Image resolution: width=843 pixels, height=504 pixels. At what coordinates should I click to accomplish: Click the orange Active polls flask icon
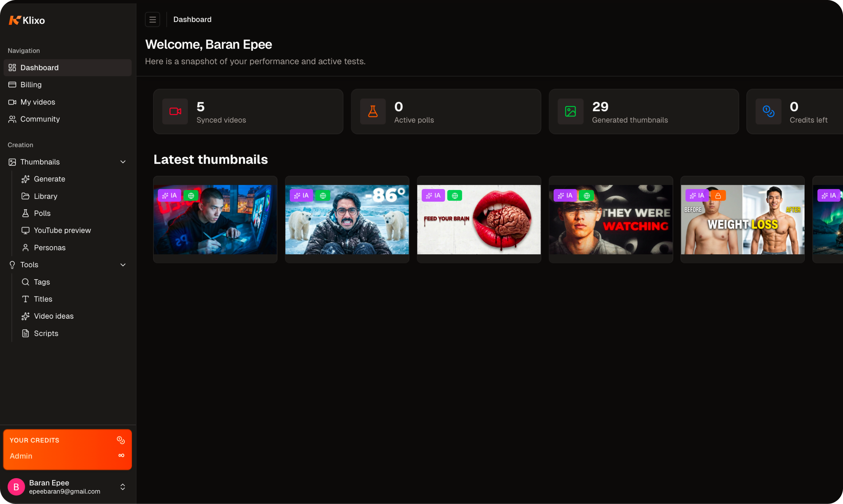point(373,111)
